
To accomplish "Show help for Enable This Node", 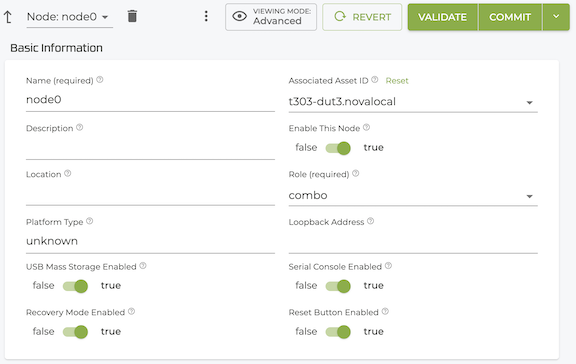I will click(367, 127).
